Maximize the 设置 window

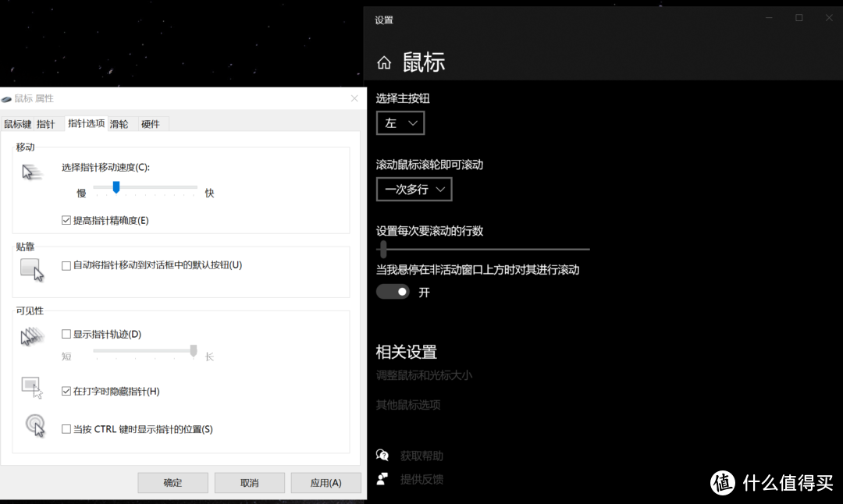click(799, 18)
